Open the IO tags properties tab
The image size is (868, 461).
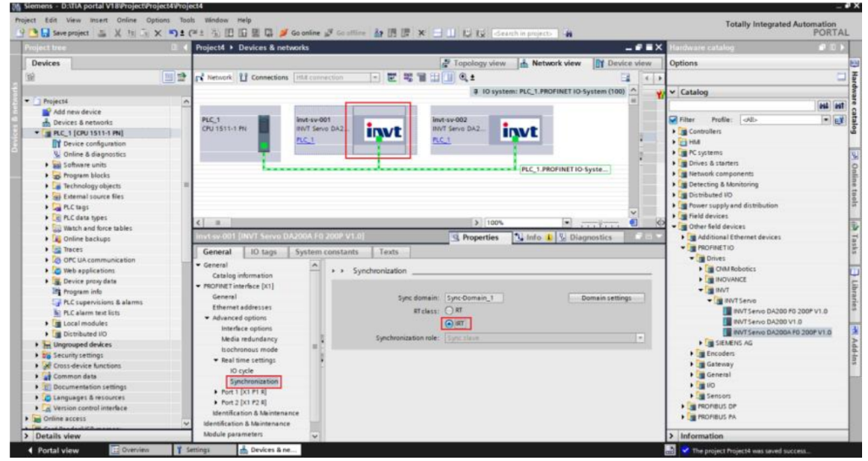(x=264, y=252)
